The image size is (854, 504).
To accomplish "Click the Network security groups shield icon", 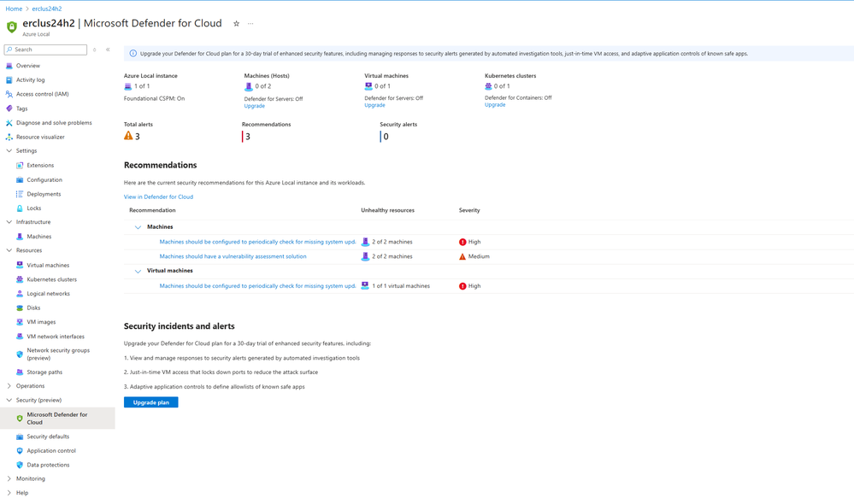I will point(20,355).
